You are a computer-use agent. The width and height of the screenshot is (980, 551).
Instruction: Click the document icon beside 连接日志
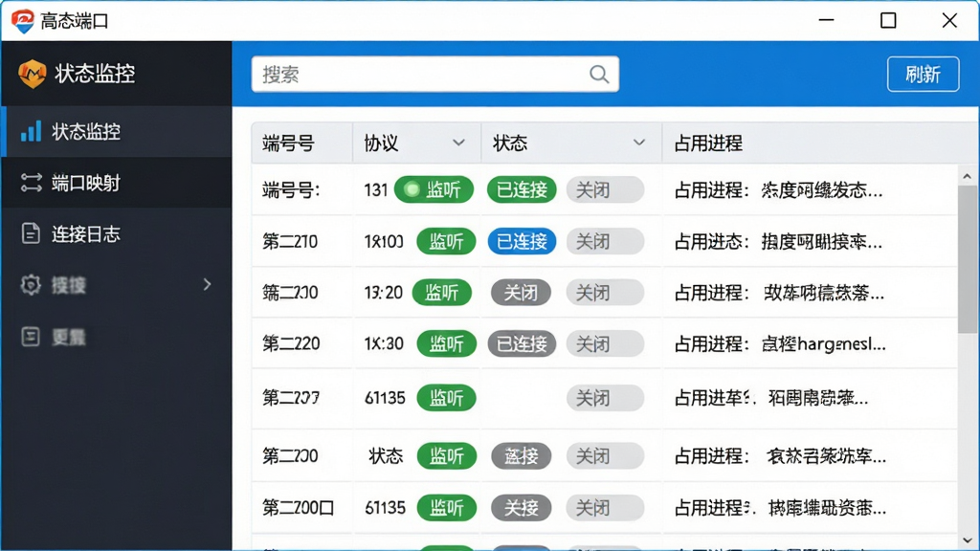pos(31,233)
